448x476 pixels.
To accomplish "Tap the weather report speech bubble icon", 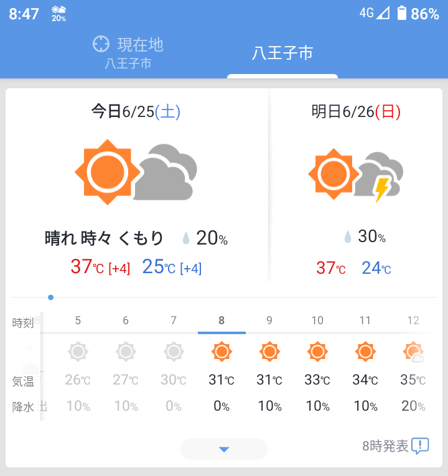I will pyautogui.click(x=421, y=446).
